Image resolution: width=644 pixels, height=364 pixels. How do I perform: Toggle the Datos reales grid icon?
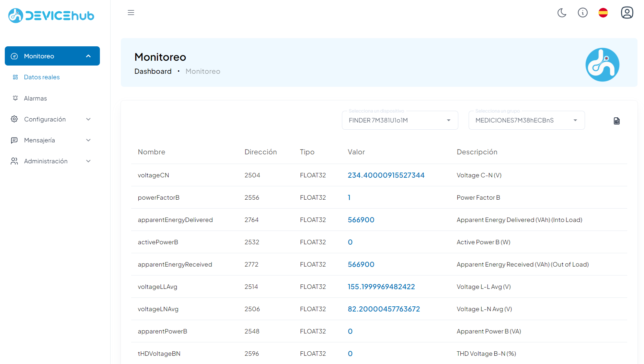pos(15,77)
